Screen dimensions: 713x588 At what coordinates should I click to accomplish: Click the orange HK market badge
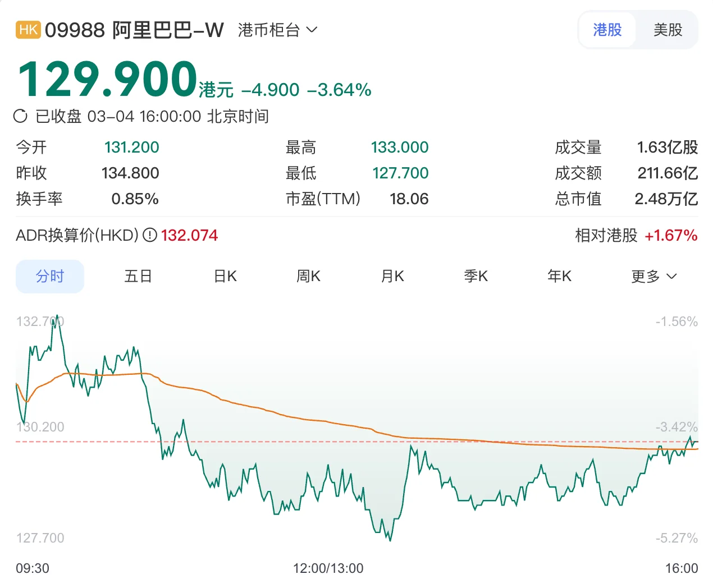click(x=28, y=30)
